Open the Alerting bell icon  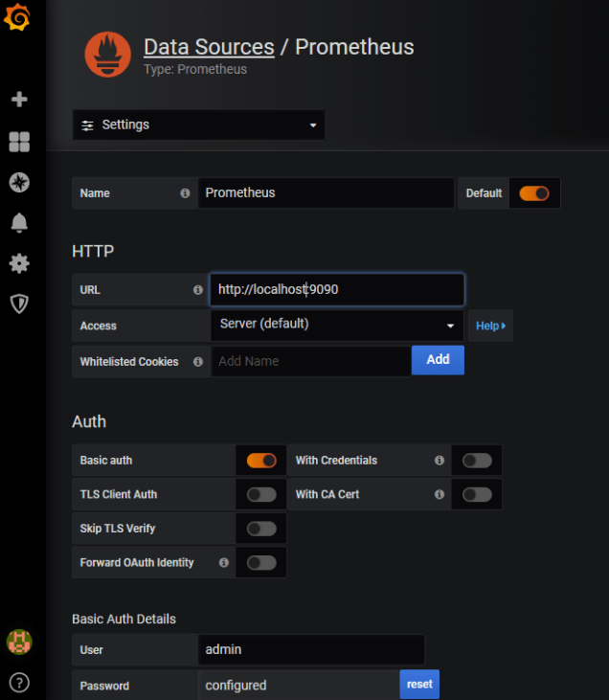[19, 222]
